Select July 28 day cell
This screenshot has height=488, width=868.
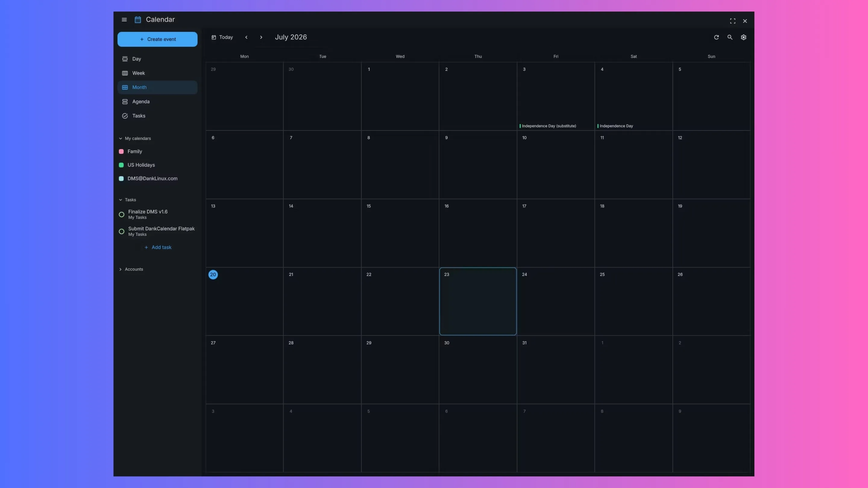[x=322, y=370]
